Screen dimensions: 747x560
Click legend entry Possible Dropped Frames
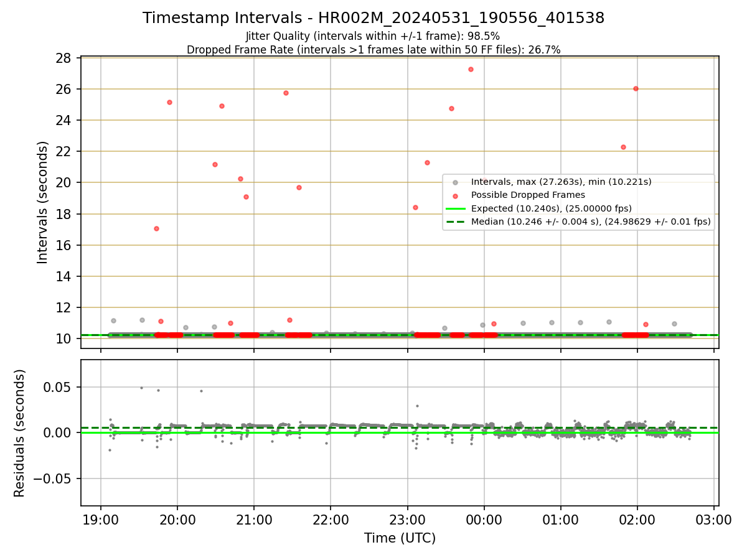(x=529, y=195)
